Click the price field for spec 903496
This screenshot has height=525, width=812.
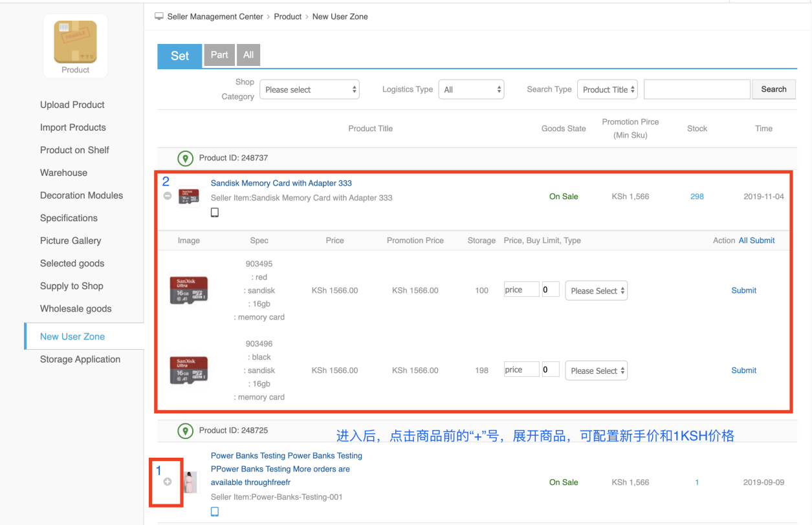coord(521,370)
